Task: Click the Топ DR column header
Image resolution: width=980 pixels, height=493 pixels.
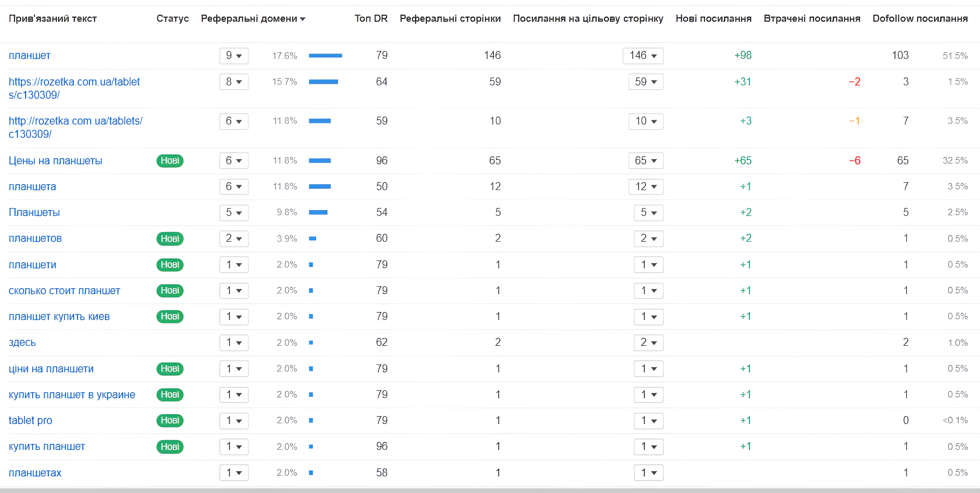Action: tap(371, 18)
